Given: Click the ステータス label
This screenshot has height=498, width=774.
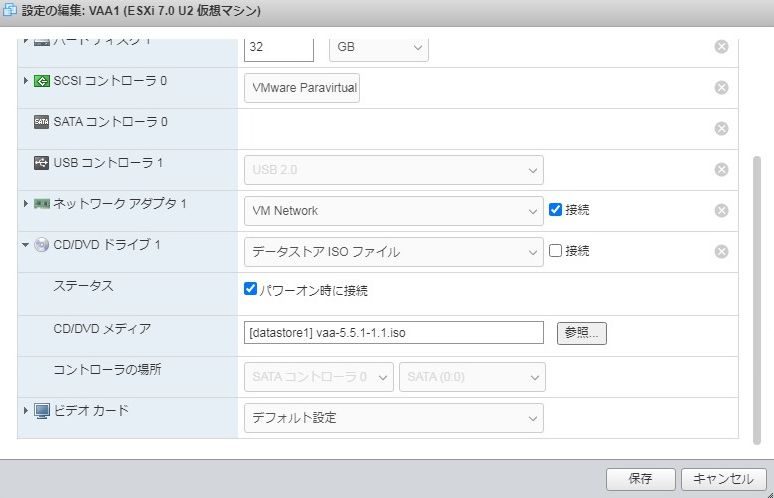Looking at the screenshot, I should tap(83, 286).
